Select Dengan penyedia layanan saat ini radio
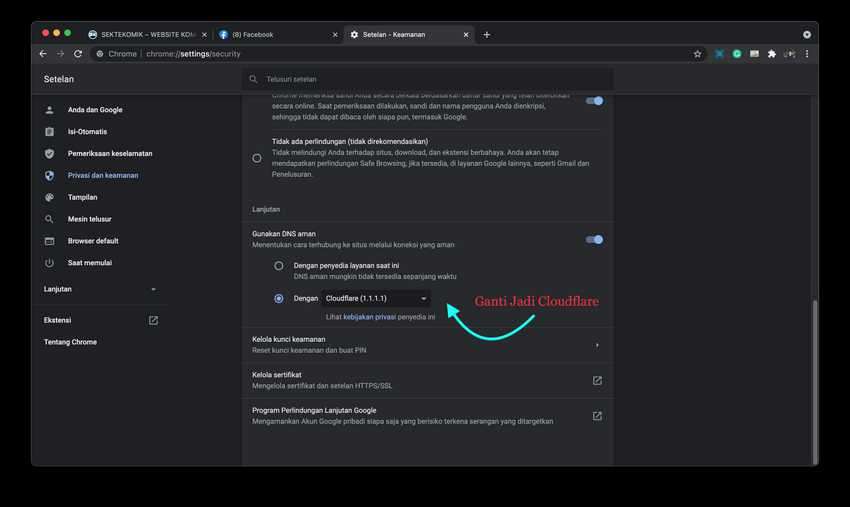Screen dimensions: 850x507 tap(279, 266)
